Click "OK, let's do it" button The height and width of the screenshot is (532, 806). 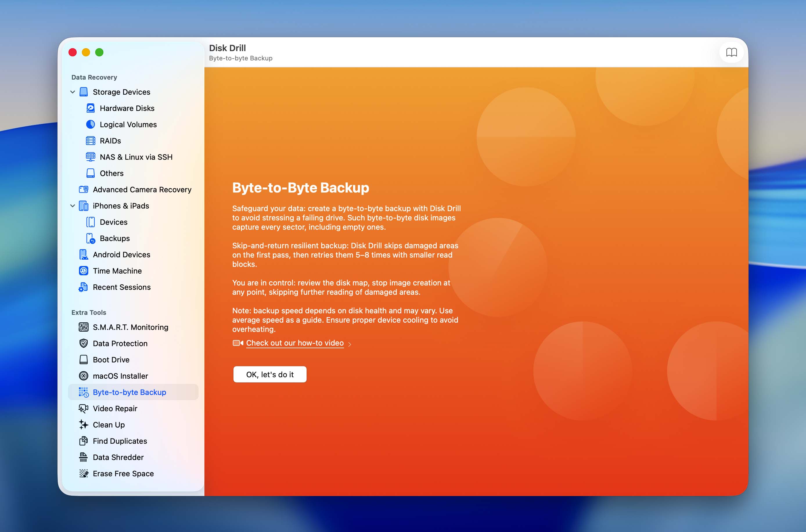pos(270,375)
